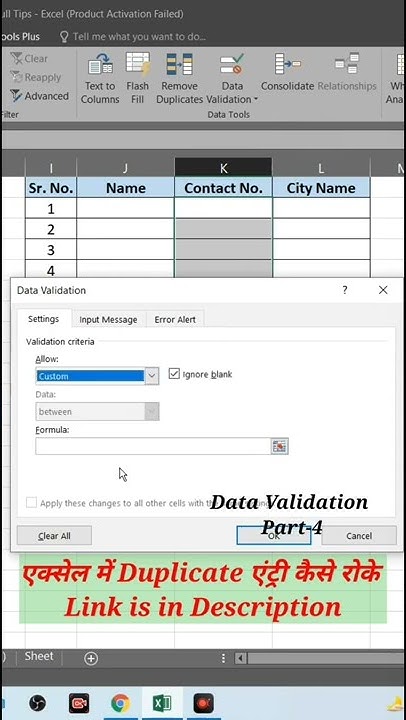Open Chrome from the taskbar

click(120, 703)
